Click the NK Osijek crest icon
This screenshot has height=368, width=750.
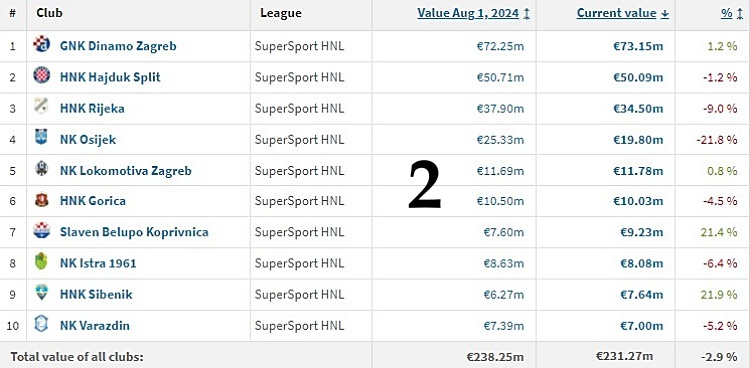[x=42, y=137]
